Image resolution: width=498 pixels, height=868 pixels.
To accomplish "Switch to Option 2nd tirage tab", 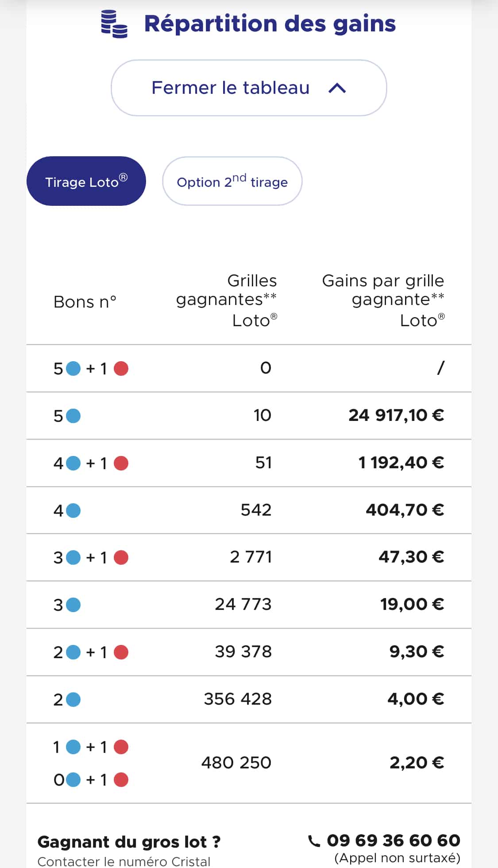I will tap(232, 181).
